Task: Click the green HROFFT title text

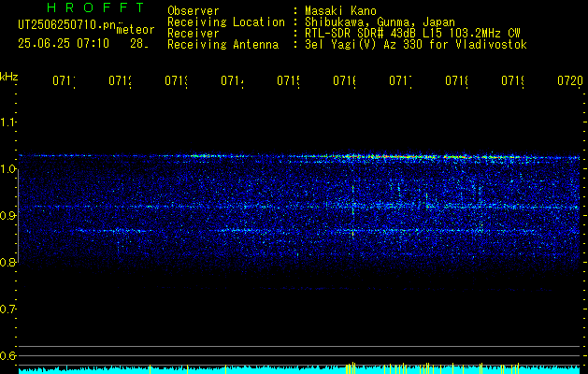Action: point(95,7)
